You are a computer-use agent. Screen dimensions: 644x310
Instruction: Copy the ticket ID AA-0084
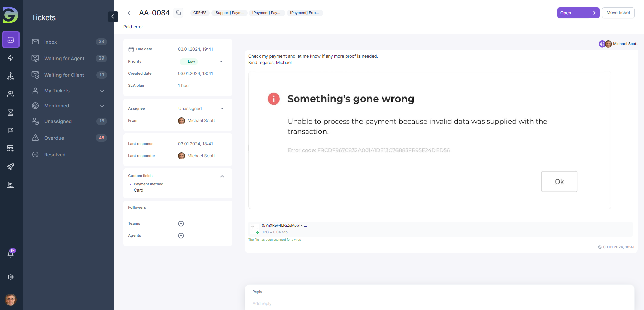click(178, 13)
